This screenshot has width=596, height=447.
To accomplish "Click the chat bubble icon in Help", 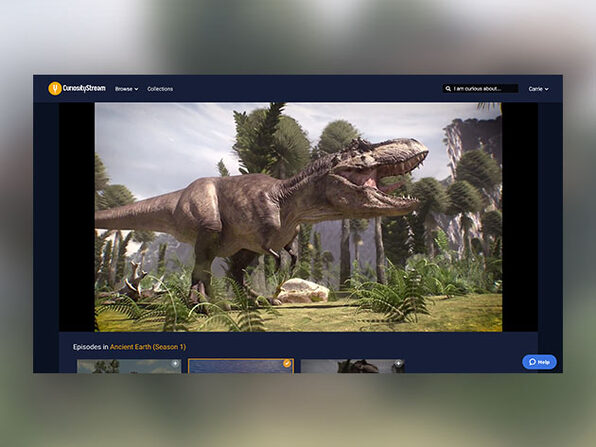I will point(533,362).
